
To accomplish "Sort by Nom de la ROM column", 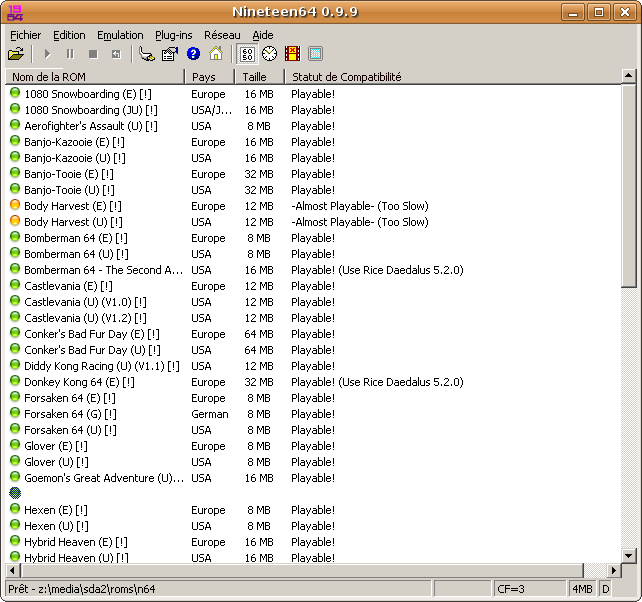I will click(95, 77).
